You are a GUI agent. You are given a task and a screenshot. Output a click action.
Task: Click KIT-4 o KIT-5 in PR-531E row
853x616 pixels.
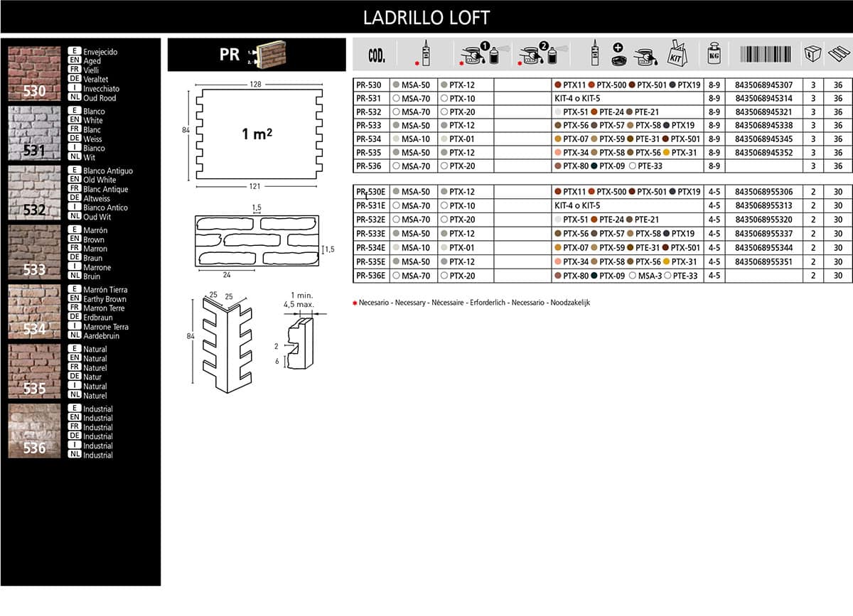pyautogui.click(x=577, y=206)
